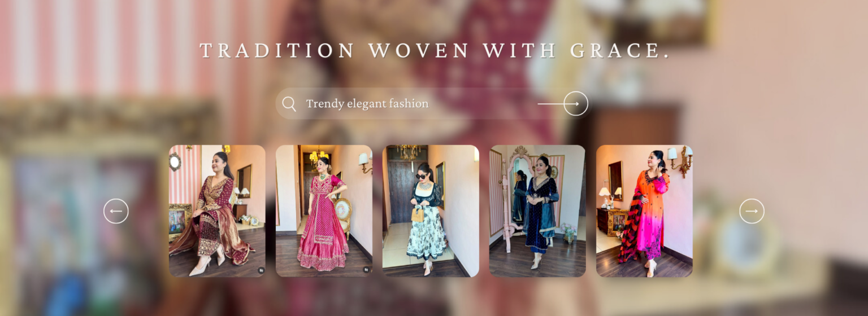Screen dimensions: 868x316
Task: Open the pink lehenga outfit photo
Action: click(x=324, y=211)
